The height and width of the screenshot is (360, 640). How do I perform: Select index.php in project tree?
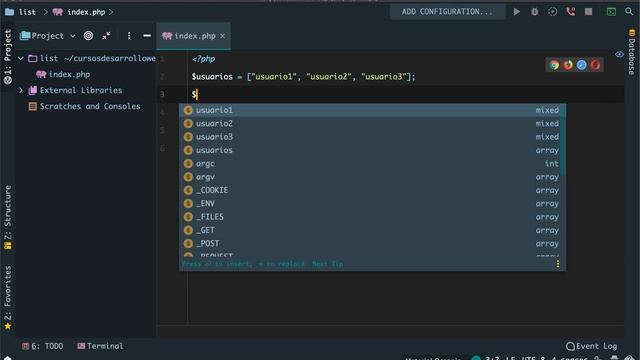pyautogui.click(x=63, y=74)
